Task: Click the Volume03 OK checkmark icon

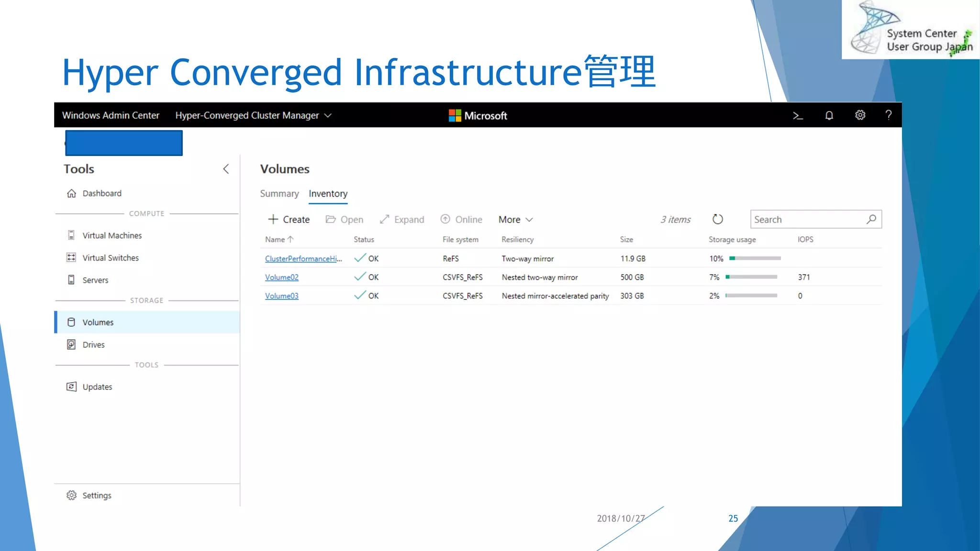Action: point(360,295)
